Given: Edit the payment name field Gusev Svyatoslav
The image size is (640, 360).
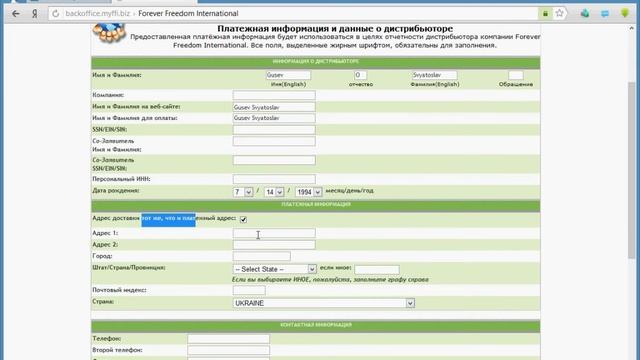Looking at the screenshot, I should 274,118.
